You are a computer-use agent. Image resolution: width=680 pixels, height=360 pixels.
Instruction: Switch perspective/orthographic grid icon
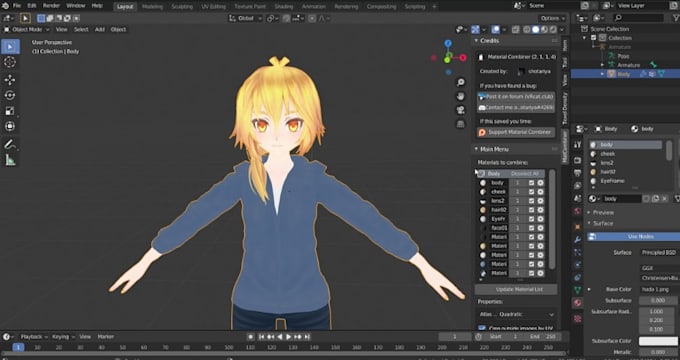point(461,124)
